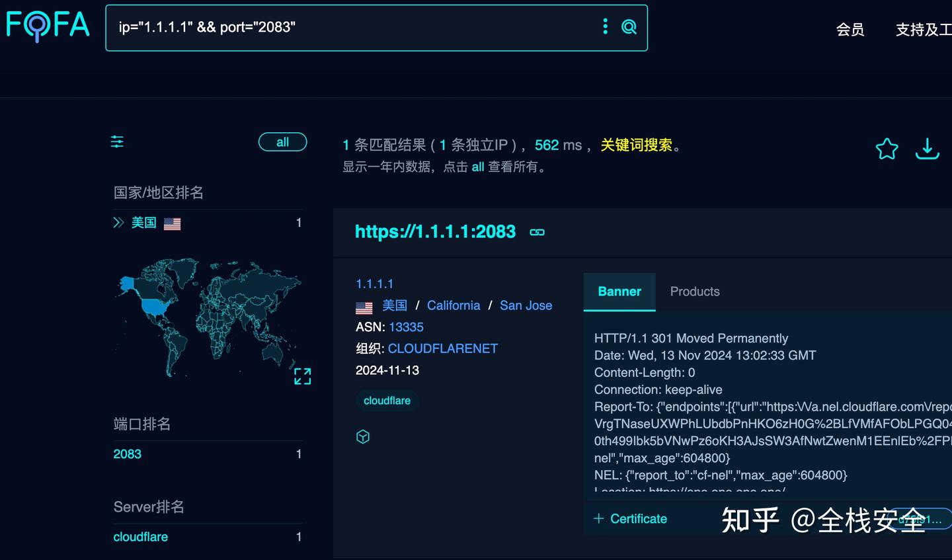Visit the https://1.1.1.1:2083 result link
The width and height of the screenshot is (952, 560).
pyautogui.click(x=435, y=231)
